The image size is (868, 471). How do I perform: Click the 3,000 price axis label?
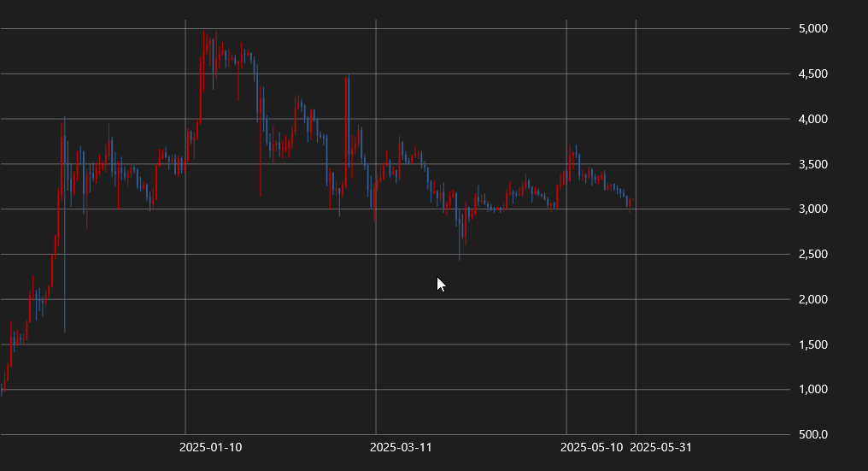pyautogui.click(x=813, y=209)
